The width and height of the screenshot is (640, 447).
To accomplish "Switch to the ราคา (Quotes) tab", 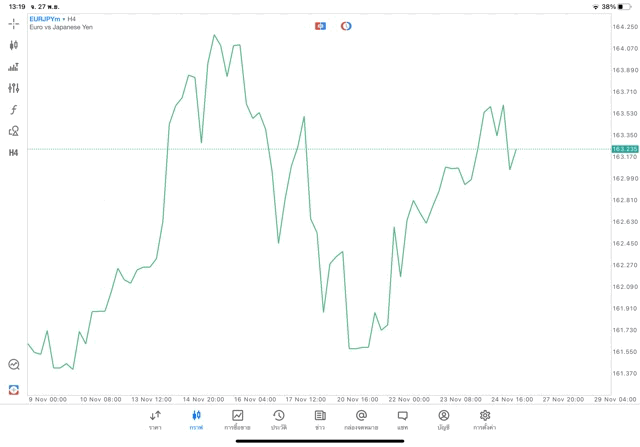I will coord(155,420).
